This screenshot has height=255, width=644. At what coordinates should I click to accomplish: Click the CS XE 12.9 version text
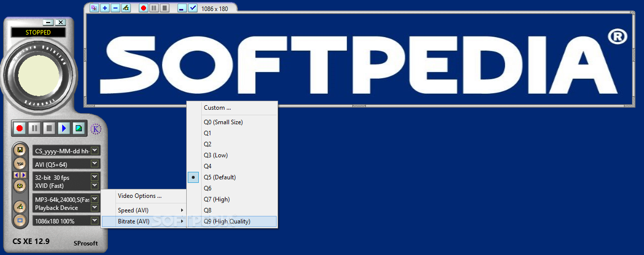(31, 241)
